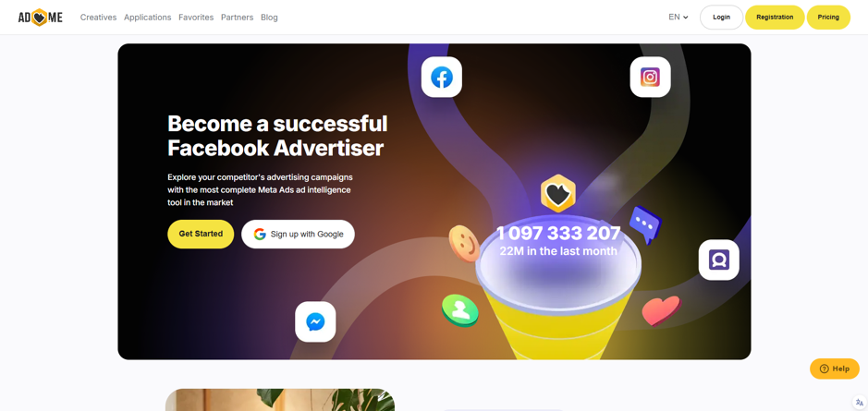This screenshot has width=868, height=411.
Task: Click the AdHeart logo in the header
Action: point(40,18)
